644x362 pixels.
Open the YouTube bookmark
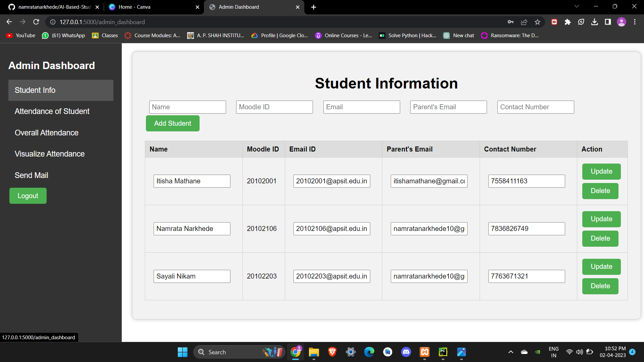pos(20,35)
